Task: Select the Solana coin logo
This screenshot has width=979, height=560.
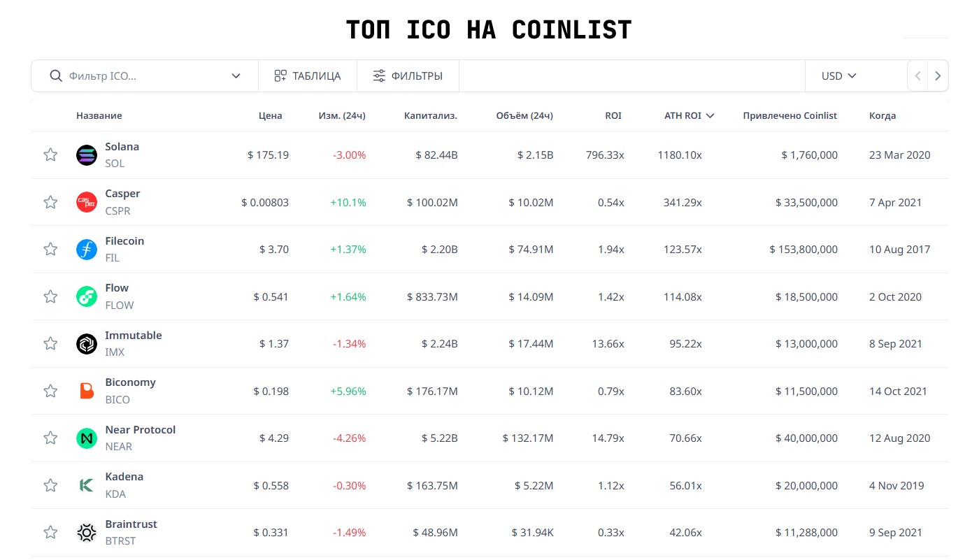Action: pos(86,155)
